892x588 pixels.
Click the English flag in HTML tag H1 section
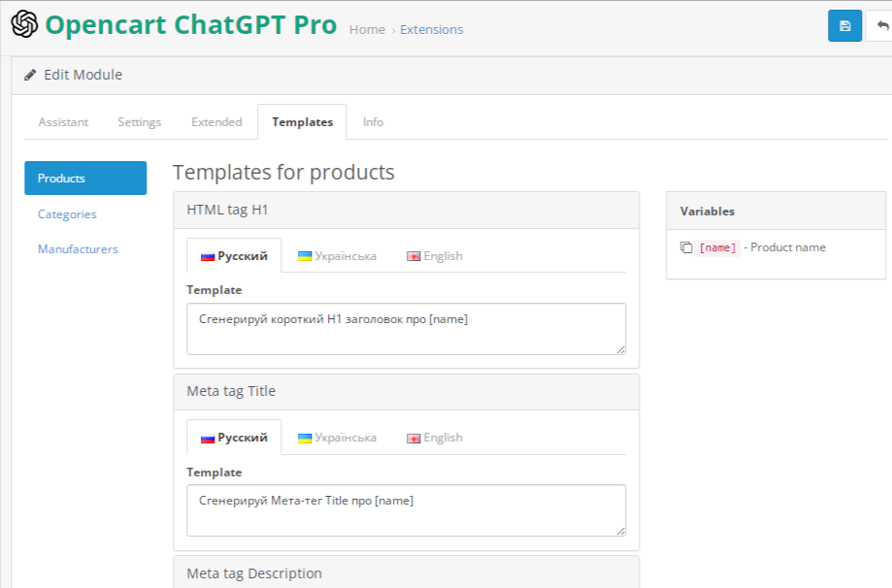click(x=413, y=254)
